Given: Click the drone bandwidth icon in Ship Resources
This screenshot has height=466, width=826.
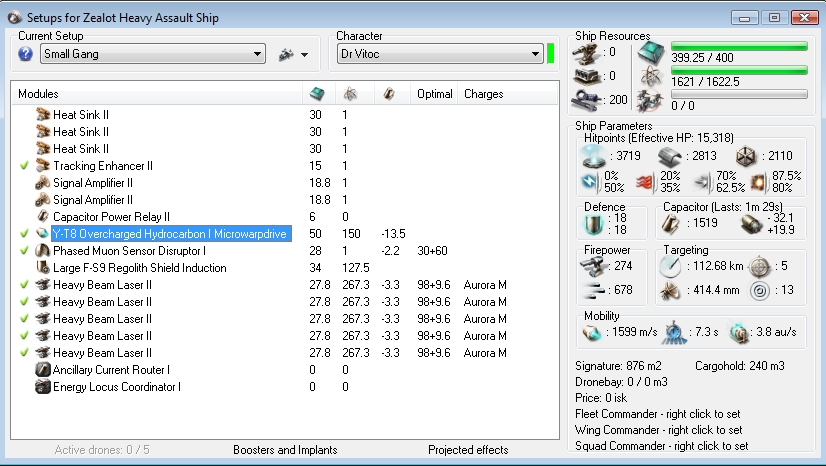Looking at the screenshot, I should coord(650,101).
